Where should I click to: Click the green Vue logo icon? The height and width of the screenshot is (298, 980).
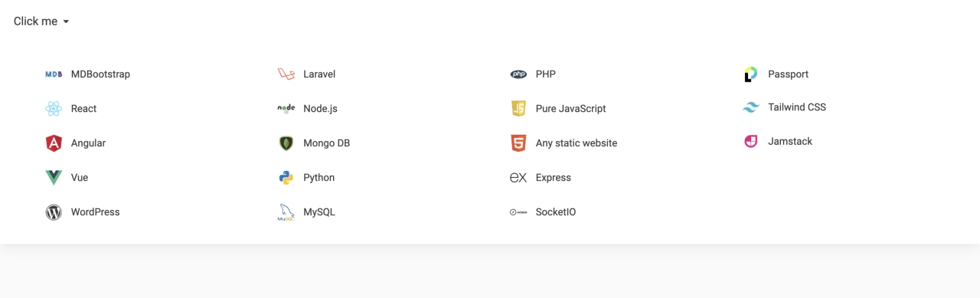click(x=54, y=178)
